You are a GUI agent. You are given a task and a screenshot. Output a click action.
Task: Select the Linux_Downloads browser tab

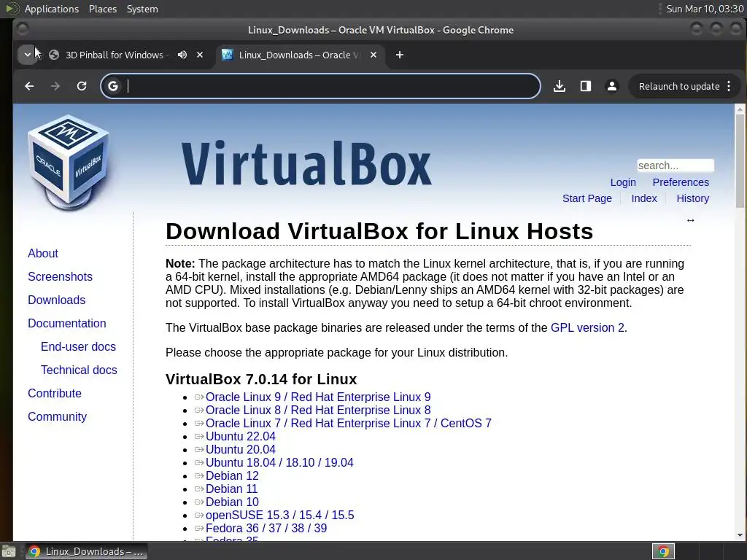[300, 55]
